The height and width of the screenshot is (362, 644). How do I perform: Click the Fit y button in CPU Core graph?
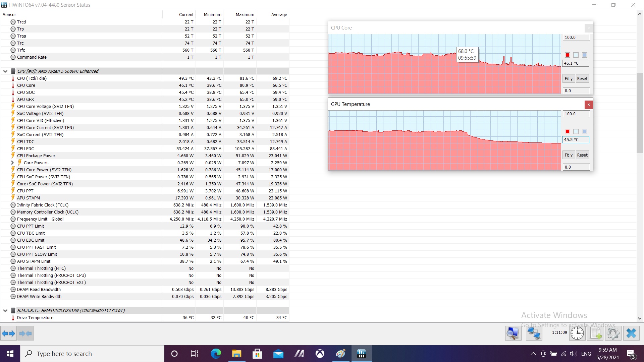click(569, 79)
